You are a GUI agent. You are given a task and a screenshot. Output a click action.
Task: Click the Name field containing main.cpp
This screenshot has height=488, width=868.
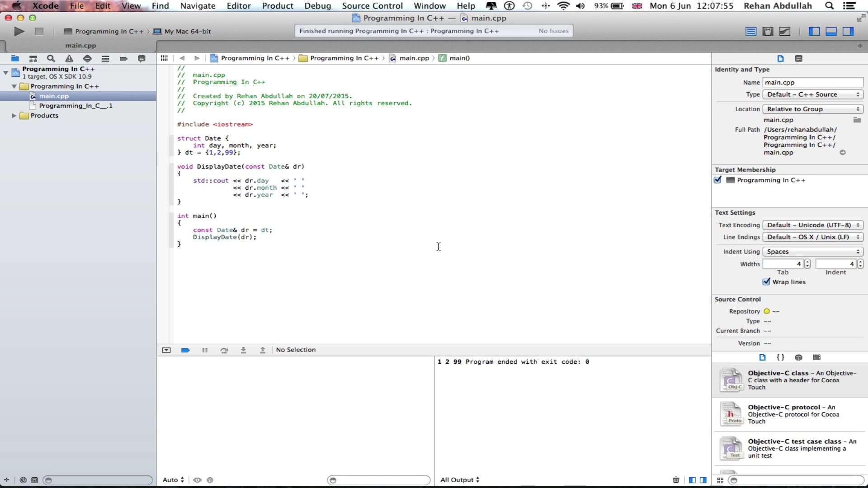pyautogui.click(x=812, y=82)
